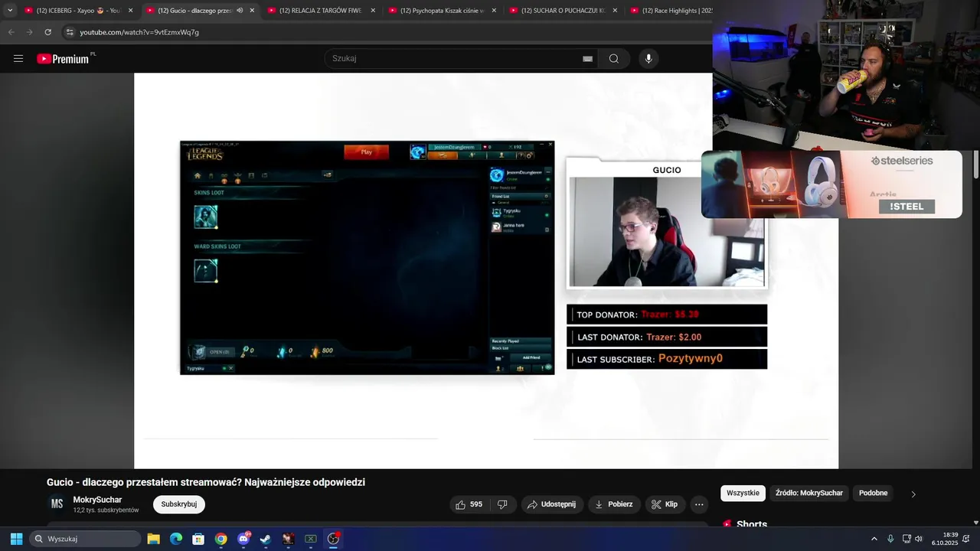Image resolution: width=980 pixels, height=551 pixels.
Task: Select the Wszystkie filter chip
Action: [x=743, y=493]
